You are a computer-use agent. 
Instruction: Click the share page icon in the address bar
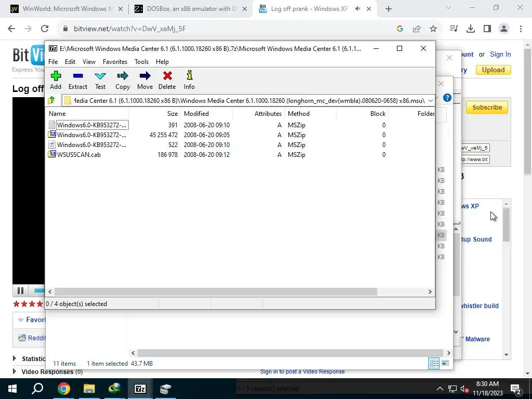(417, 29)
